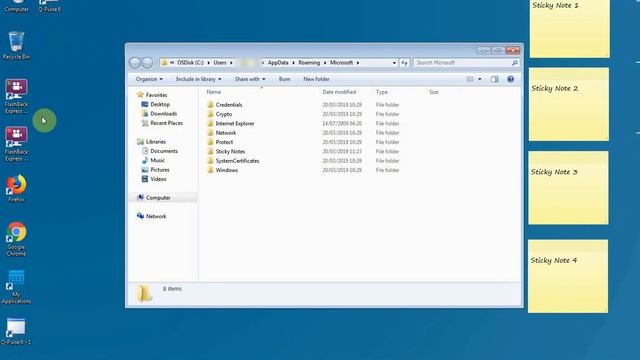This screenshot has height=360, width=640.
Task: Open the Share with dropdown
Action: click(250, 79)
